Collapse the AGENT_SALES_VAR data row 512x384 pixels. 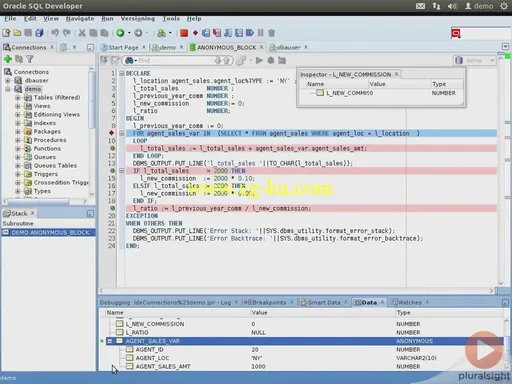[x=110, y=341]
